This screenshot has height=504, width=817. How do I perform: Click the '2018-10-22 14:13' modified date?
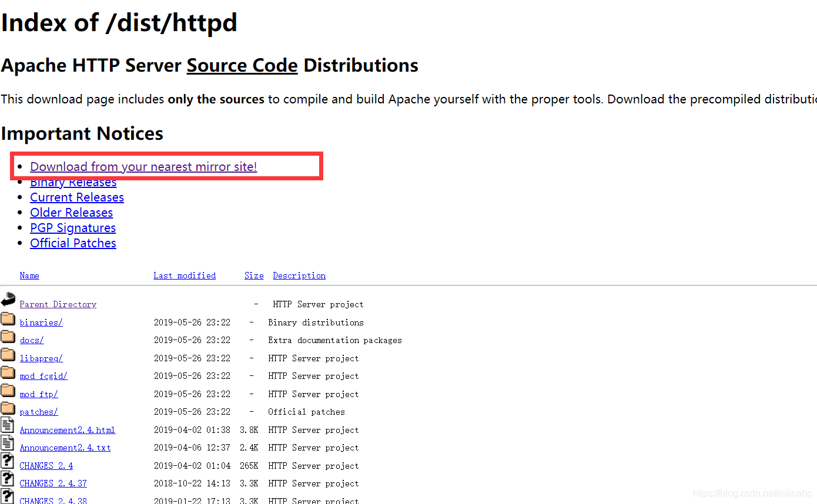[192, 483]
